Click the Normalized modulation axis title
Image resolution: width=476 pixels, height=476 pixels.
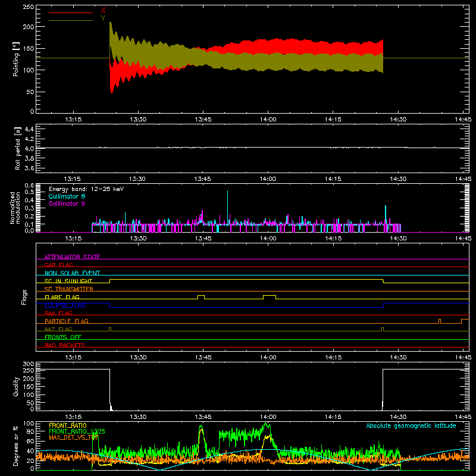click(15, 208)
